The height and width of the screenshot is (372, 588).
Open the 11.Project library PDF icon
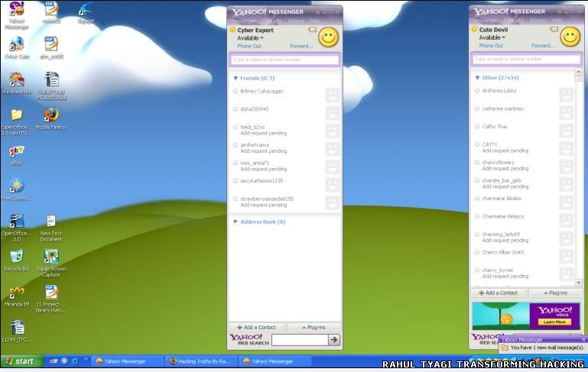coord(51,299)
